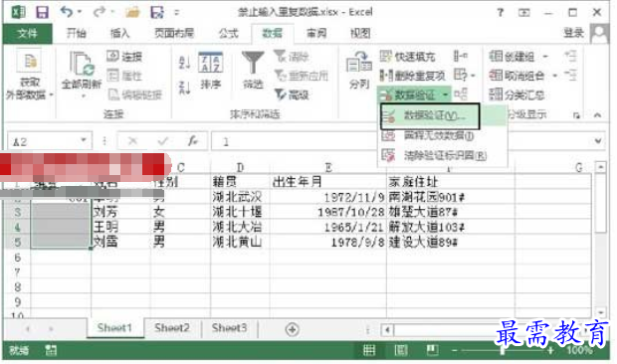
Task: Click Properties (属性) in connections group
Action: tap(124, 75)
